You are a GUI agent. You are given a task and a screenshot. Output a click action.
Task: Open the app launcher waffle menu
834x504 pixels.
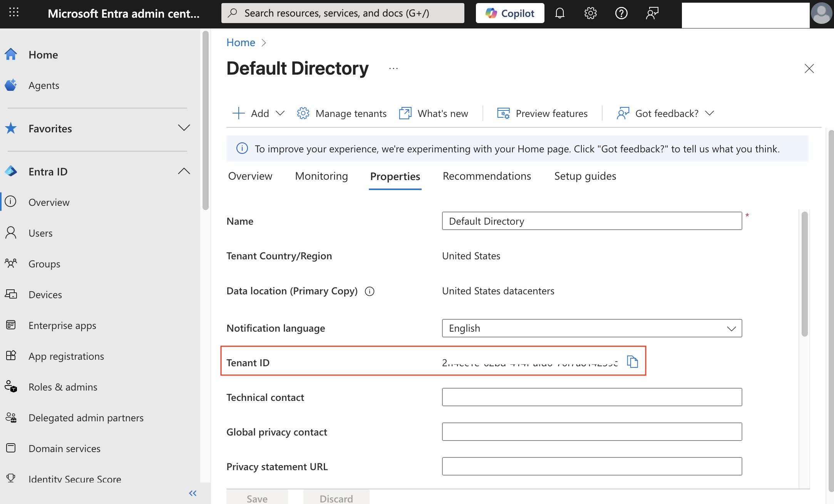point(14,12)
